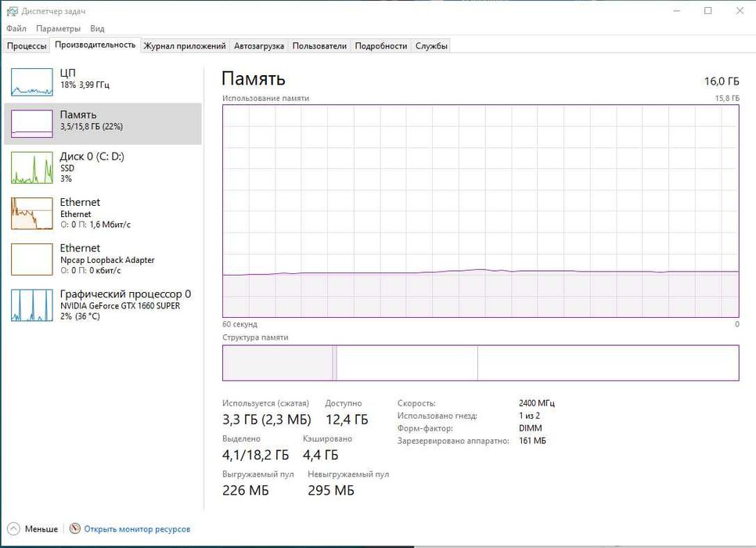
Task: Switch to the Службы tab
Action: [431, 46]
